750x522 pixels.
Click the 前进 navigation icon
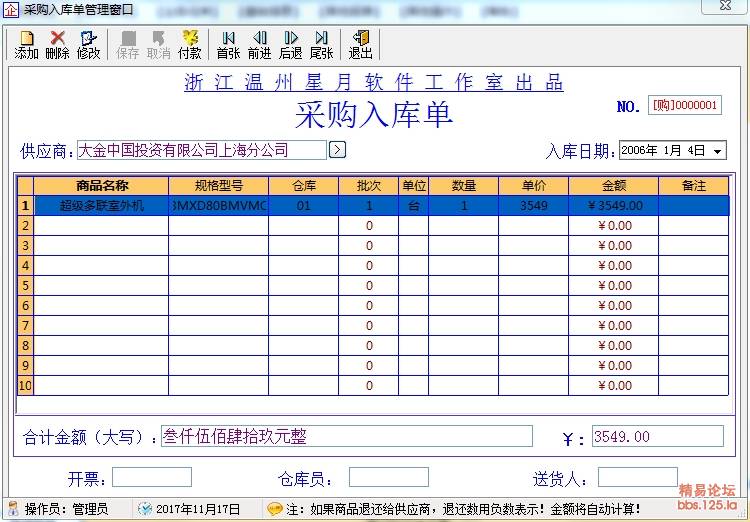click(x=259, y=45)
